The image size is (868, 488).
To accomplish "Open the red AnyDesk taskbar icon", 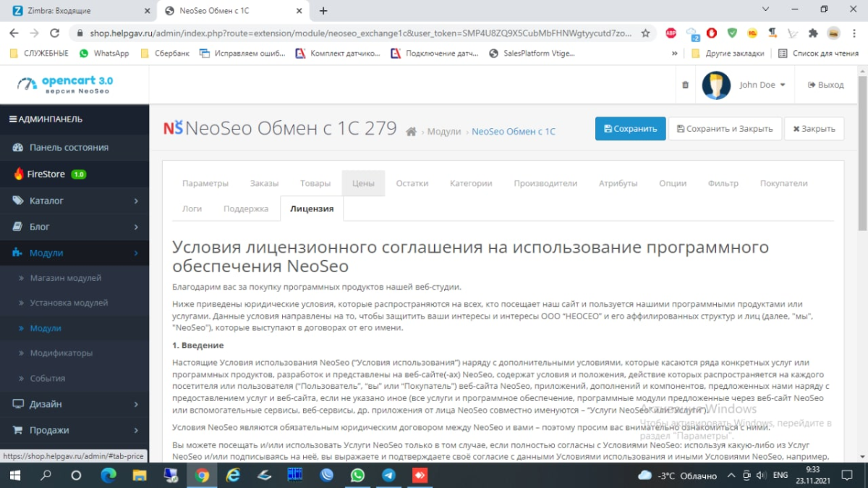I will (x=420, y=475).
